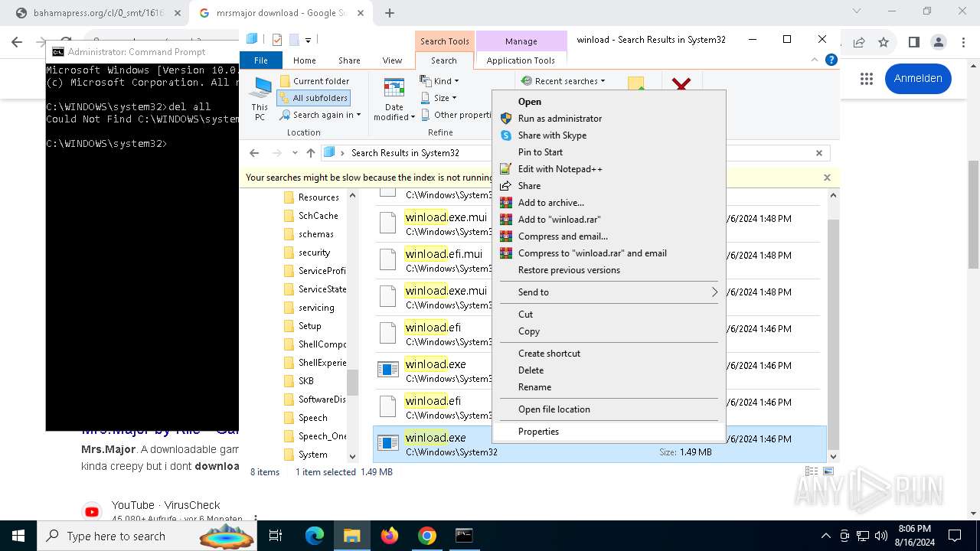Open Firefox from taskbar
The width and height of the screenshot is (980, 551).
(390, 536)
